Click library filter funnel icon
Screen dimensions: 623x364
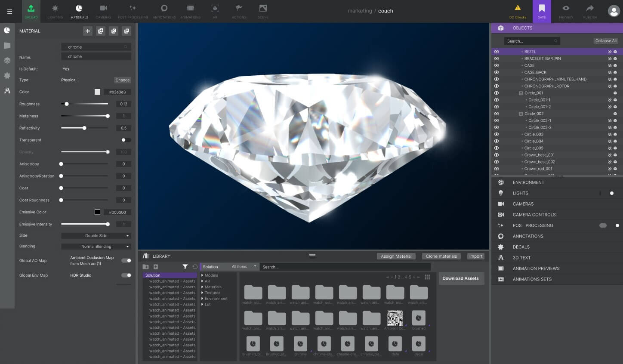pos(185,267)
